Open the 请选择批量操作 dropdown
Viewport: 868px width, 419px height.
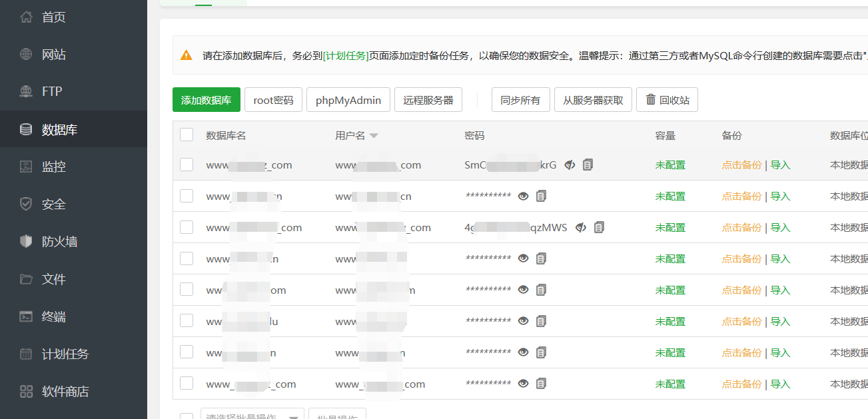click(252, 416)
